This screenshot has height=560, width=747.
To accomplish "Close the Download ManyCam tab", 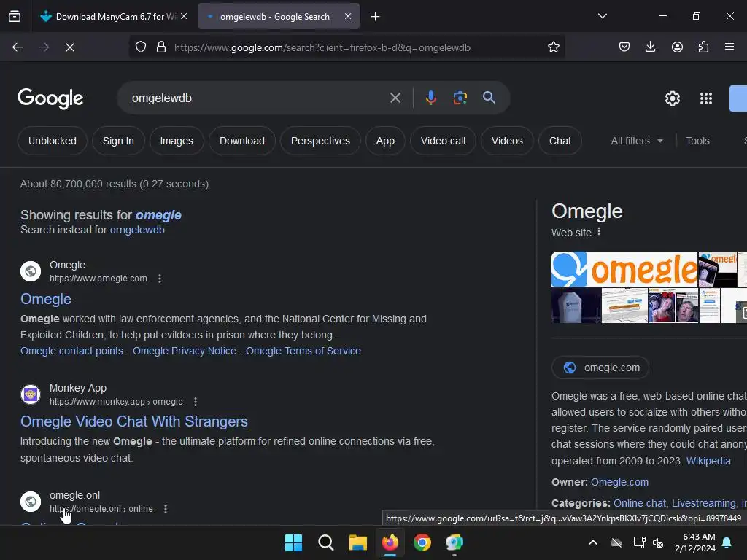I will point(184,17).
